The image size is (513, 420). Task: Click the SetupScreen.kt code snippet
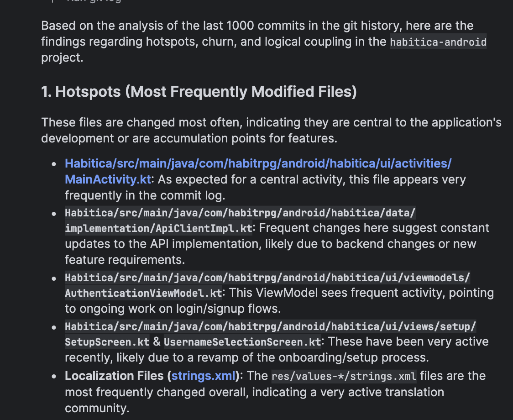click(x=107, y=342)
